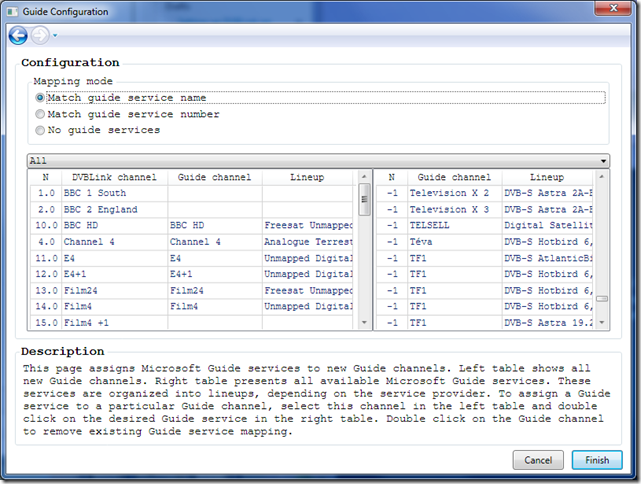Click right table scroll down arrow
Screen dimensions: 641x484
(x=601, y=323)
